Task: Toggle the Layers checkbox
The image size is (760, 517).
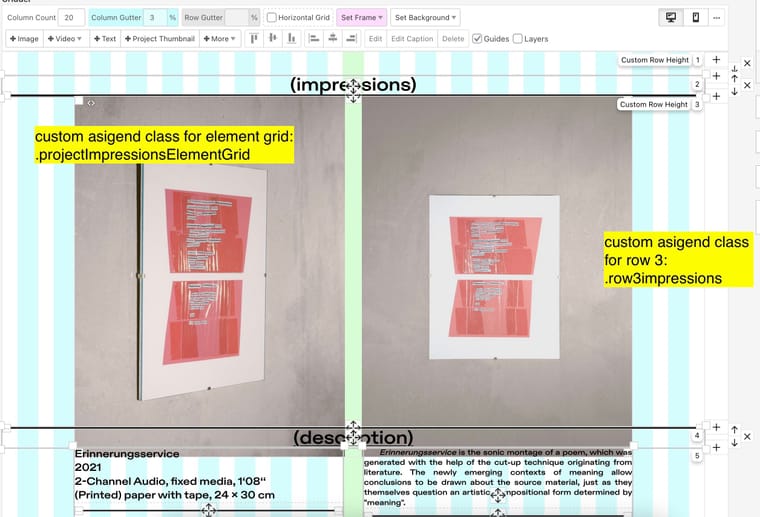Action: pyautogui.click(x=518, y=39)
